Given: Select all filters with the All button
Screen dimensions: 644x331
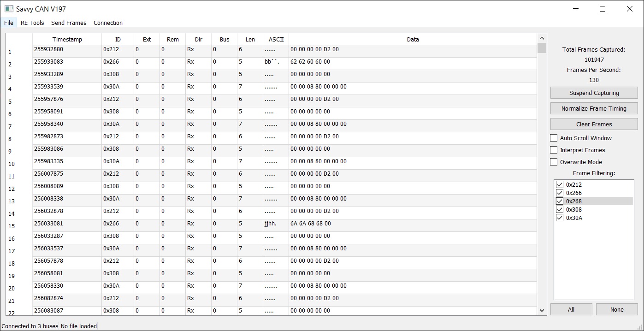Looking at the screenshot, I should [571, 309].
